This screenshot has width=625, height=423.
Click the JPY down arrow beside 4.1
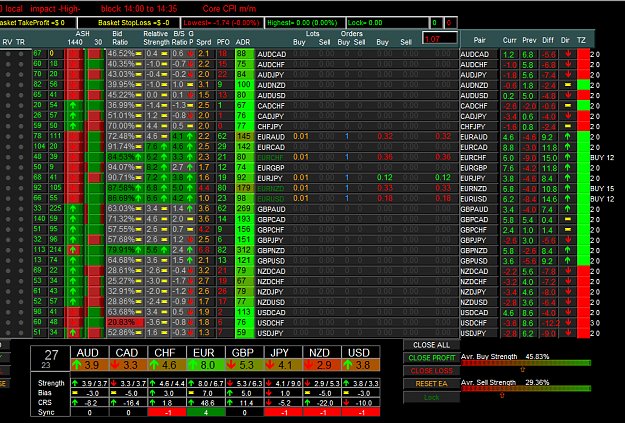point(271,365)
